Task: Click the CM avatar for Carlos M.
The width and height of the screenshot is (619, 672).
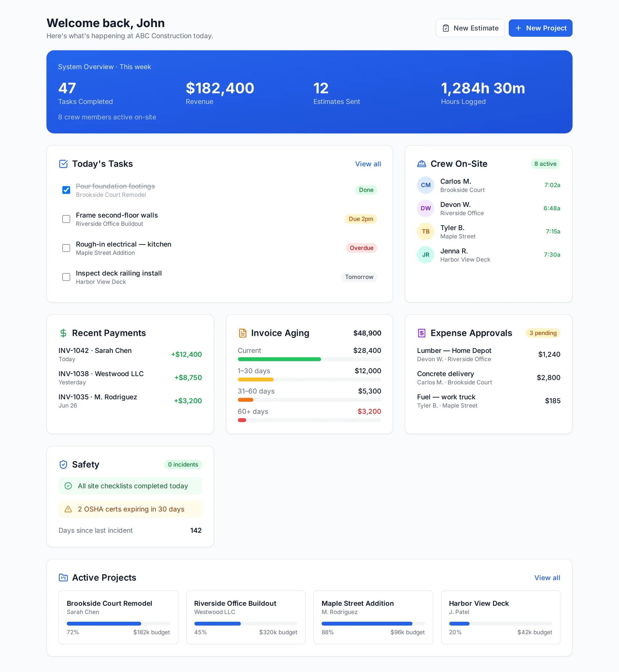Action: click(x=425, y=185)
